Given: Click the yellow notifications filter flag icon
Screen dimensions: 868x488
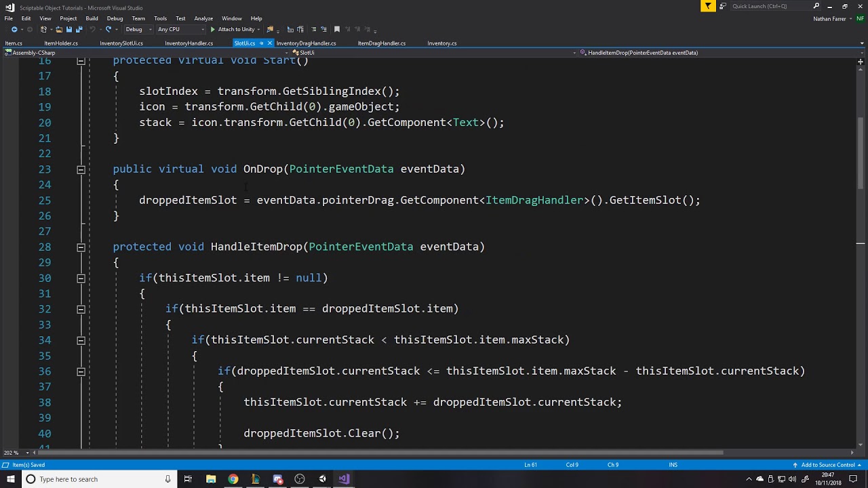Looking at the screenshot, I should click(708, 6).
